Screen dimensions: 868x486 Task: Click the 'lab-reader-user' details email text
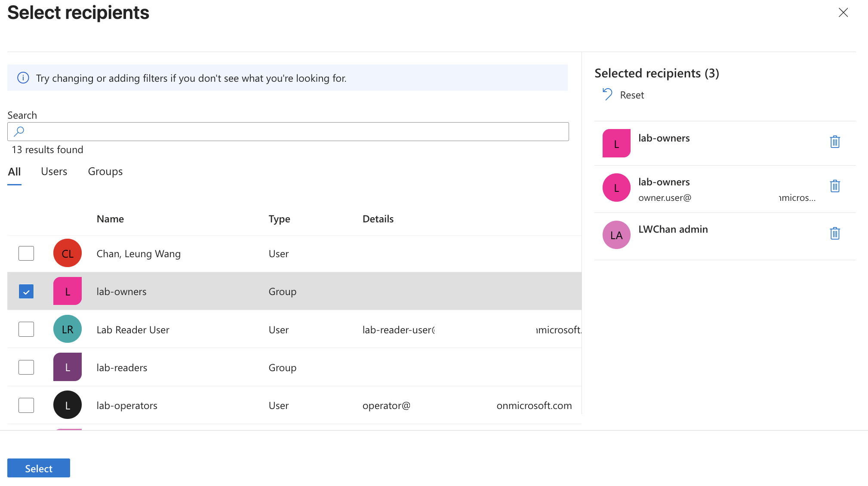[x=399, y=330]
